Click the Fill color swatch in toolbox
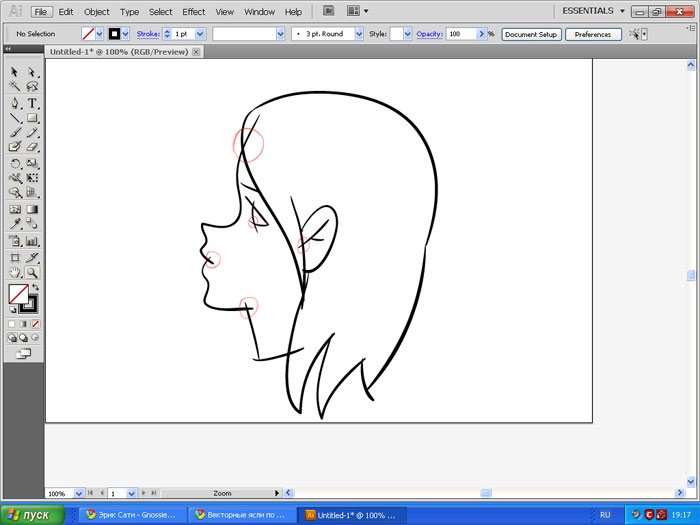Viewport: 700px width, 525px height. (x=17, y=293)
